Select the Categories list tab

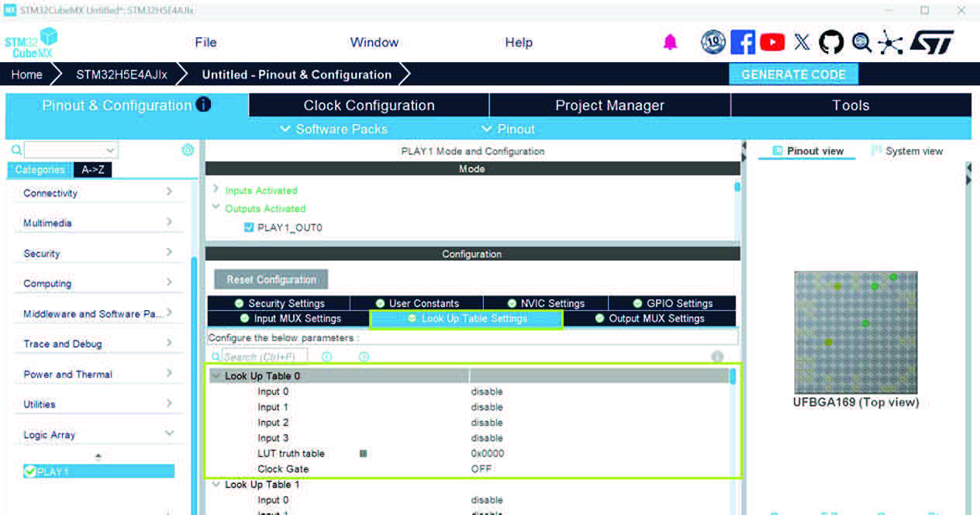point(40,170)
